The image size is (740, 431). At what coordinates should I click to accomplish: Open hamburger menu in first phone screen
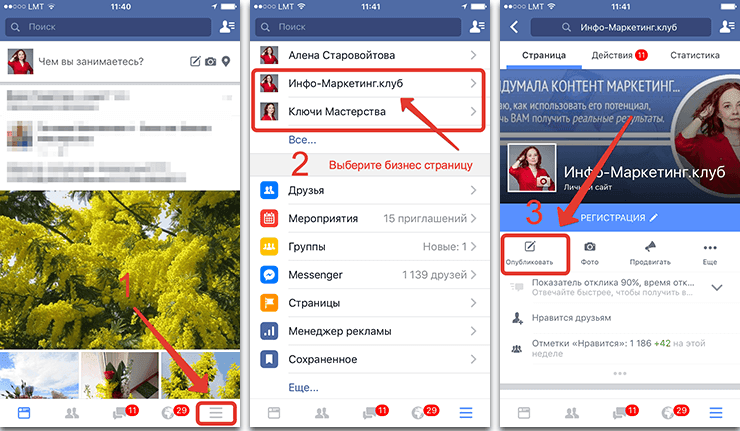click(x=216, y=413)
